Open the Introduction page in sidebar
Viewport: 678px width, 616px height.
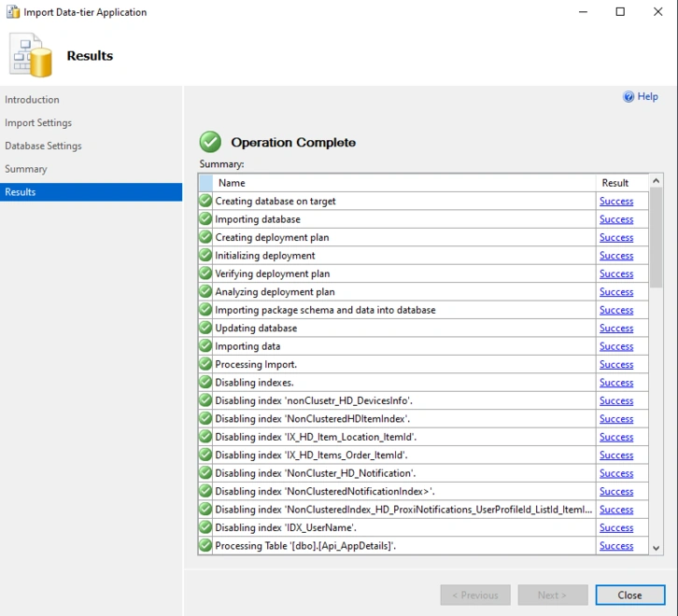(32, 100)
